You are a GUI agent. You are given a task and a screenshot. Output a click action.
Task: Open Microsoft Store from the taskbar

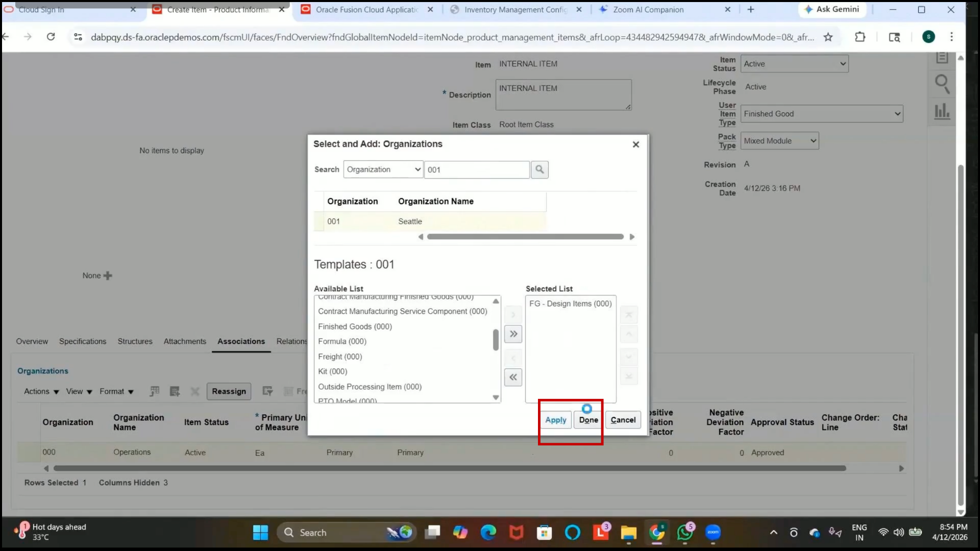tap(544, 533)
